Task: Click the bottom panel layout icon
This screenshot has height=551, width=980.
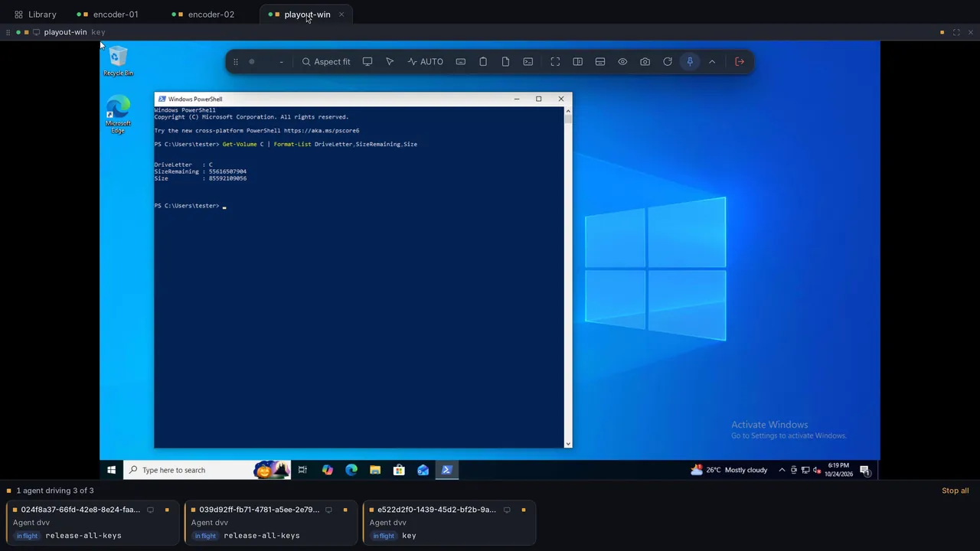Action: pos(600,62)
